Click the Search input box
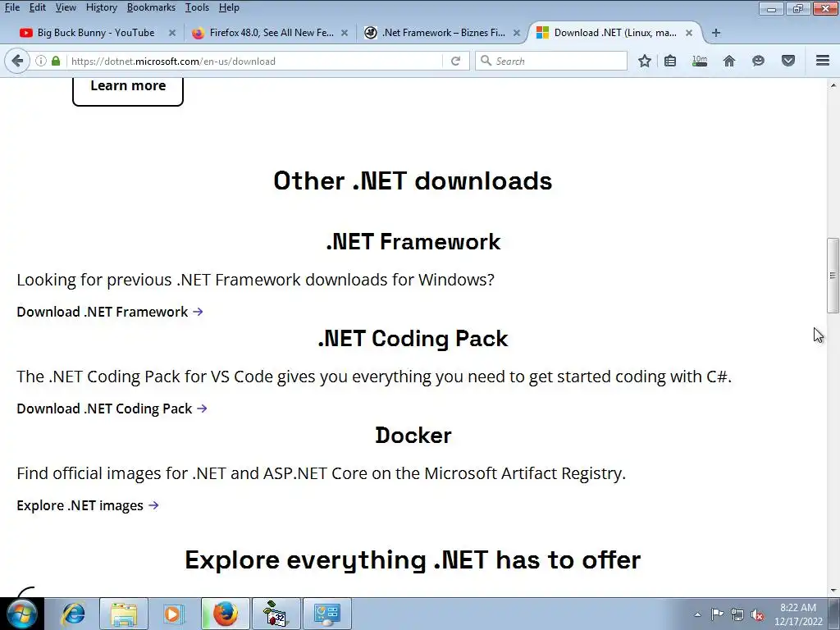This screenshot has width=840, height=630. click(552, 61)
